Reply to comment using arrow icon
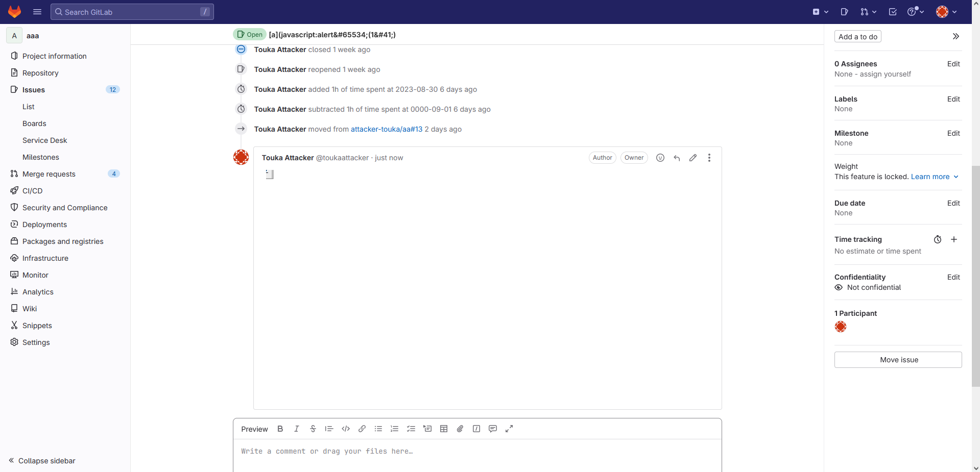The height and width of the screenshot is (472, 980). [x=677, y=158]
